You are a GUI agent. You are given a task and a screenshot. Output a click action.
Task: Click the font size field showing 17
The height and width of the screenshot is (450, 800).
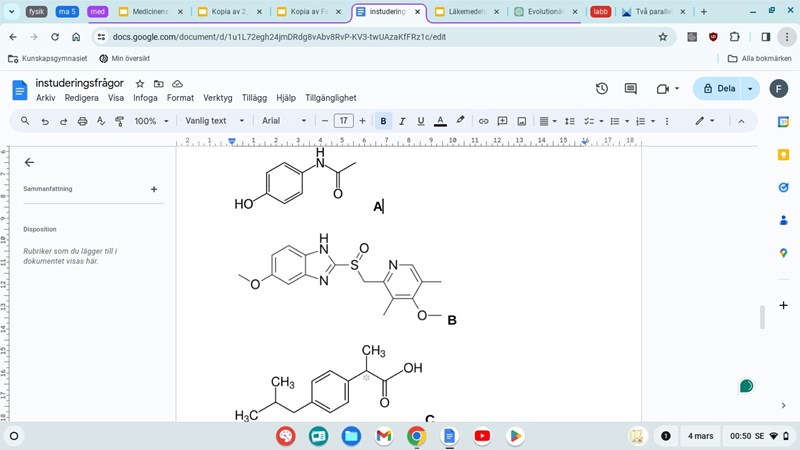tap(343, 121)
